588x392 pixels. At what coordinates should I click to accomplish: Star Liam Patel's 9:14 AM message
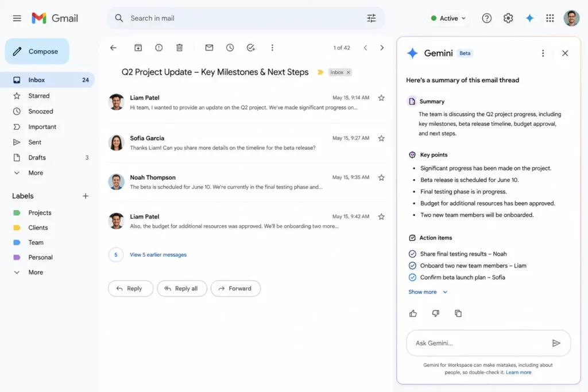pyautogui.click(x=381, y=98)
